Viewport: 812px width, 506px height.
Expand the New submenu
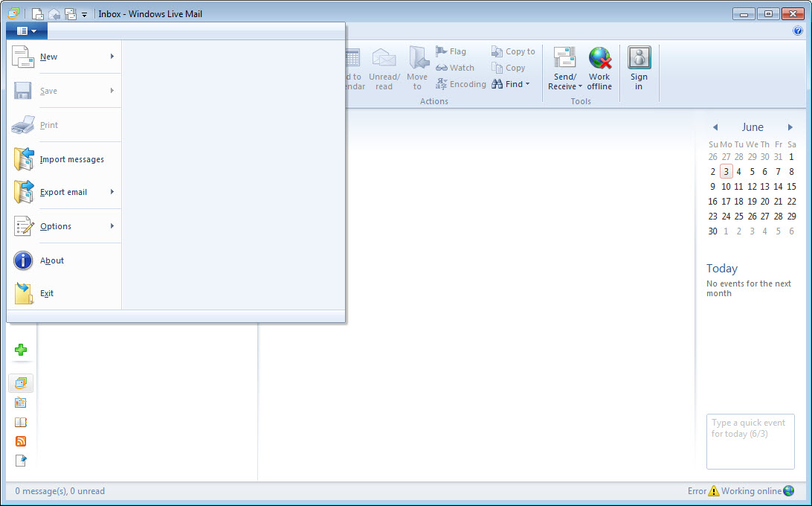tap(65, 57)
